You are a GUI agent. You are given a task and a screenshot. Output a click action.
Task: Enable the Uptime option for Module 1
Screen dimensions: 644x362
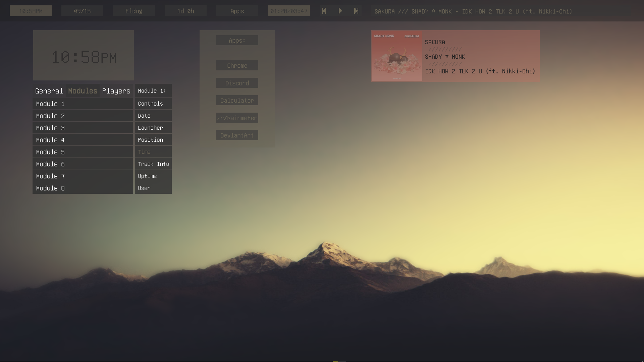coord(153,176)
